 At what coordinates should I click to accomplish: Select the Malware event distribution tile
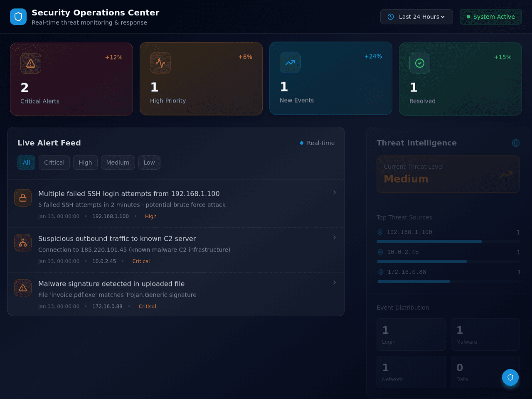[485, 335]
